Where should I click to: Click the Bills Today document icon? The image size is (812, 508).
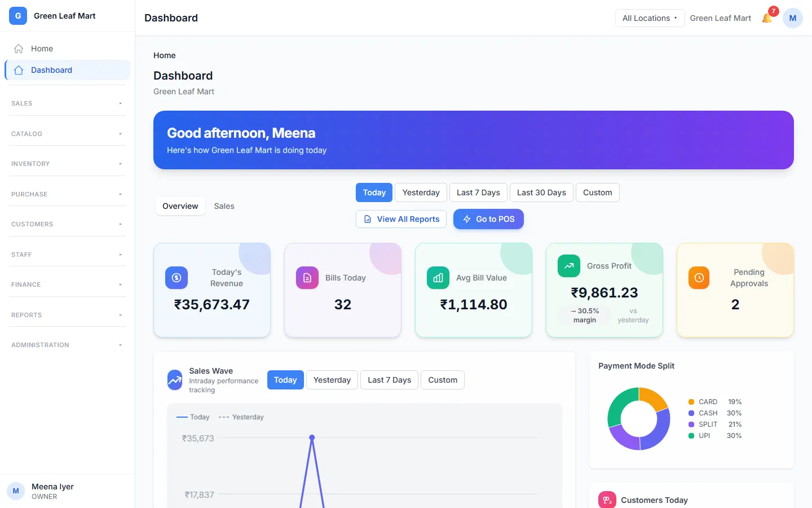[307, 278]
